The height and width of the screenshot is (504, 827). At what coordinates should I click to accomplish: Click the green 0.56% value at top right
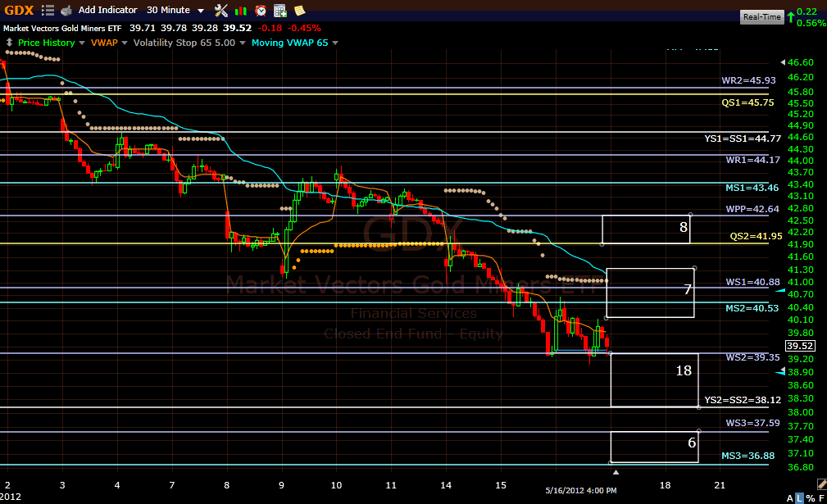811,23
